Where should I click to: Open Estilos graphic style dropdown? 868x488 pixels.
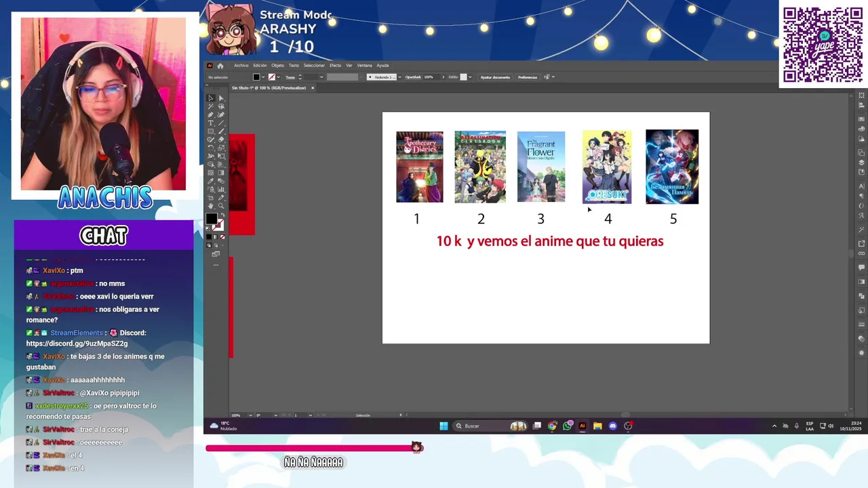click(470, 77)
